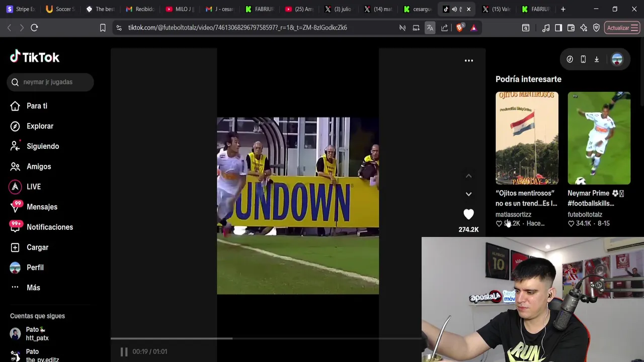The width and height of the screenshot is (644, 362).
Task: Open a new browser tab
Action: pos(563,9)
